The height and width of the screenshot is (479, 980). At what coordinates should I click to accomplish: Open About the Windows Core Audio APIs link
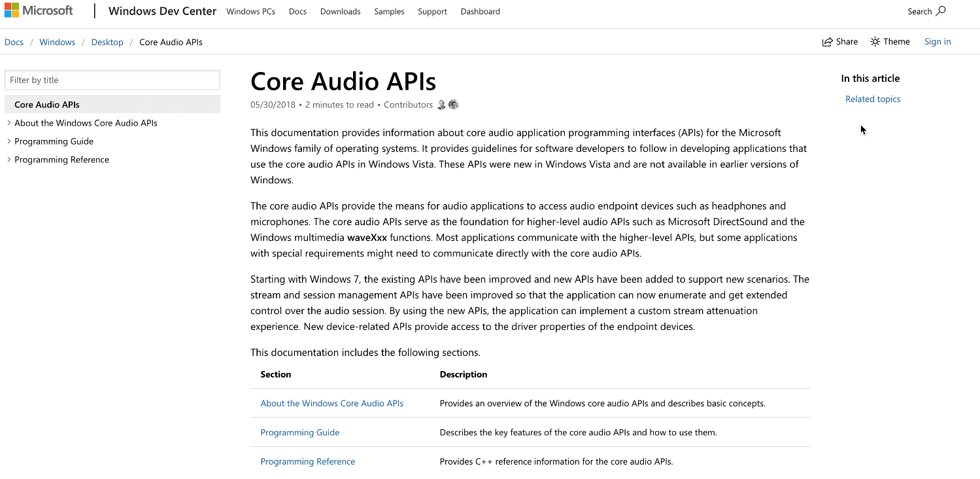331,403
